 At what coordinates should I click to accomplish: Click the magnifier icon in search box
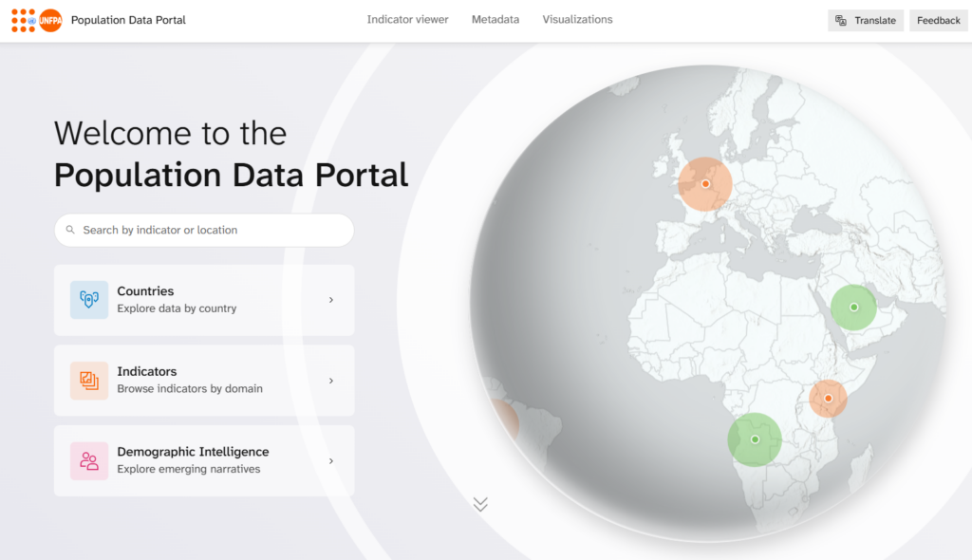coord(70,230)
